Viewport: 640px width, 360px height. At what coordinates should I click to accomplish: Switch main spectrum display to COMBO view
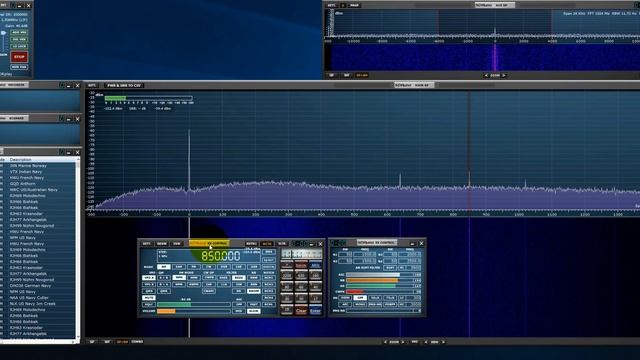[x=137, y=342]
